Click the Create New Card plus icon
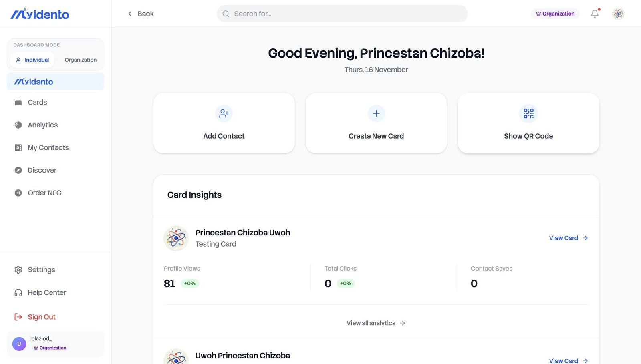Viewport: 641px width, 364px height. coord(376,113)
